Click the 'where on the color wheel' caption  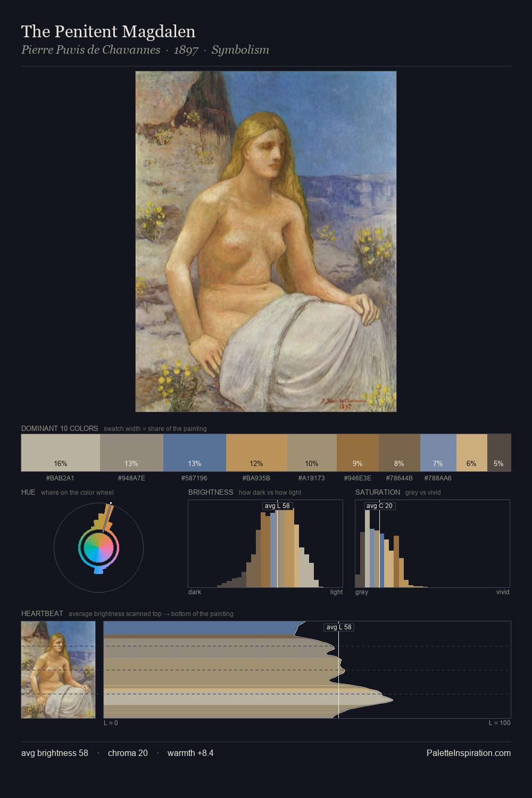pos(77,493)
